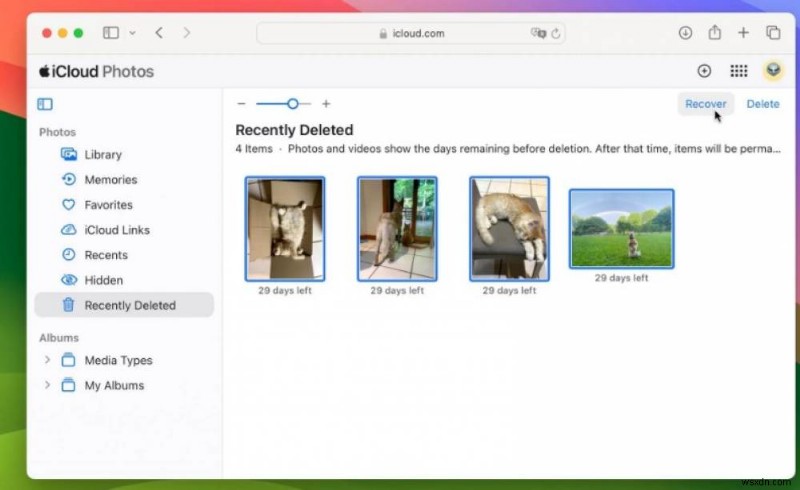
Task: Select the cat at glass door photo
Action: point(397,229)
